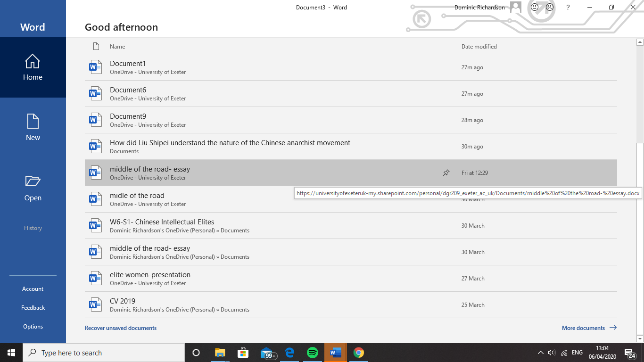Click the ENG language indicator
Screen dimensions: 644x362
577,353
